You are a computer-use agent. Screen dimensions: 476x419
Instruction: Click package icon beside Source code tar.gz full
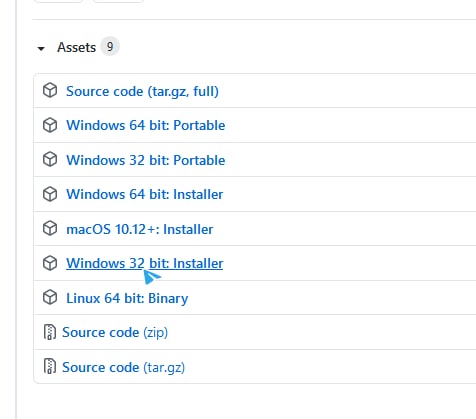coord(50,91)
